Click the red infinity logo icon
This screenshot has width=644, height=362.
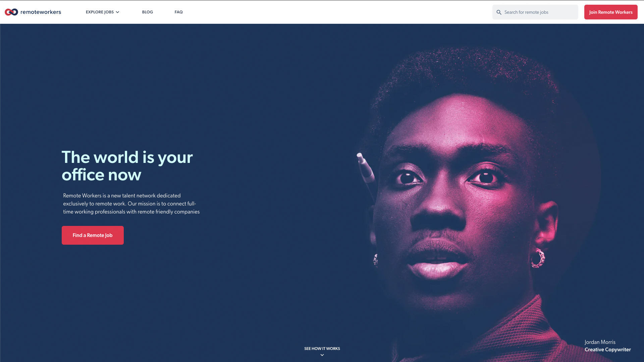coord(11,12)
